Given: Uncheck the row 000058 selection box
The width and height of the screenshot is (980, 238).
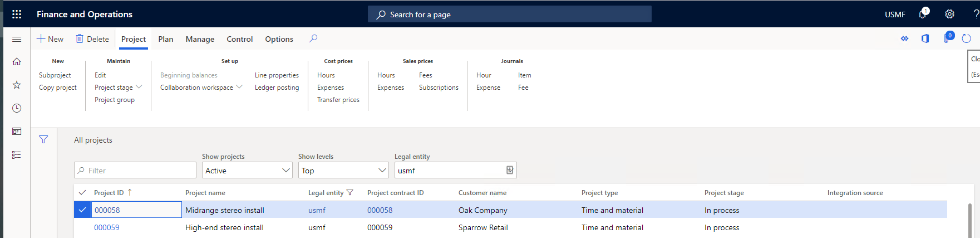Looking at the screenshot, I should click(x=82, y=210).
